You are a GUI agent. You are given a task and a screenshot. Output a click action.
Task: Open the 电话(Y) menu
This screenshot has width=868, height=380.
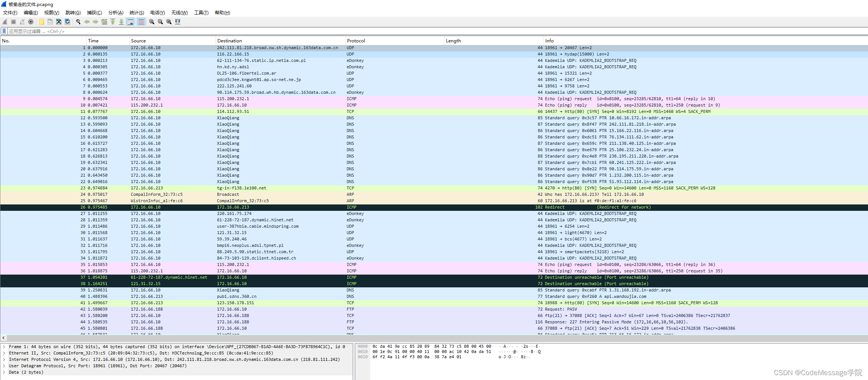point(157,13)
